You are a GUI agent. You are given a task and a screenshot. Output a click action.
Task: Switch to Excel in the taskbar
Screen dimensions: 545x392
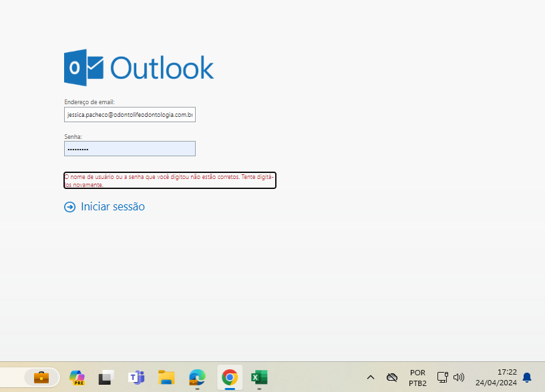click(259, 378)
